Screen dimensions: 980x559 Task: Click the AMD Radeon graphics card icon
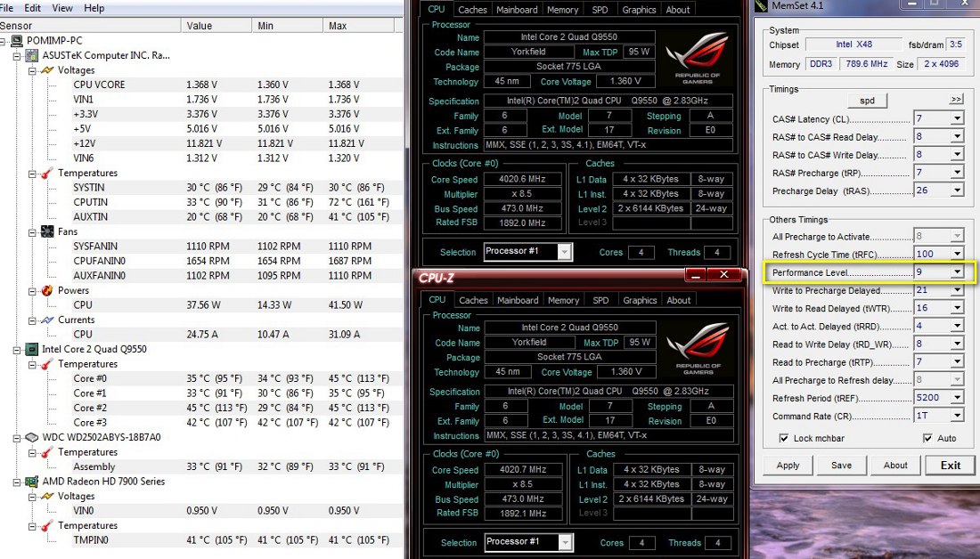coord(33,482)
